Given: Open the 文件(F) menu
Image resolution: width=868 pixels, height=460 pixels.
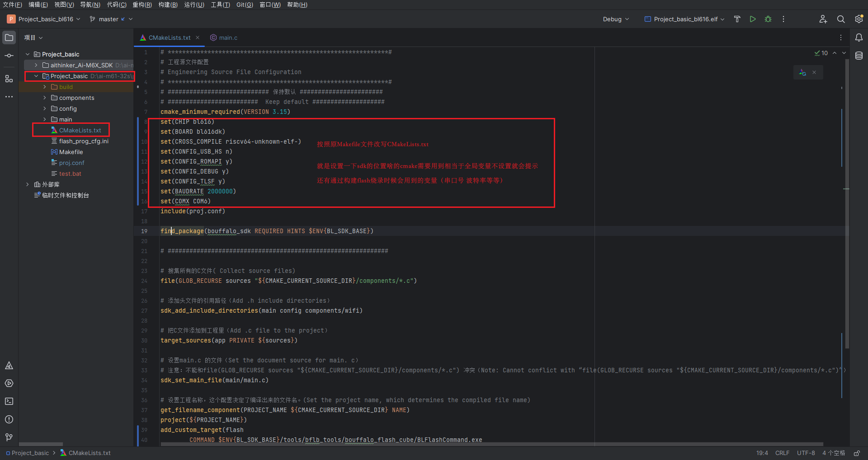Looking at the screenshot, I should click(12, 5).
